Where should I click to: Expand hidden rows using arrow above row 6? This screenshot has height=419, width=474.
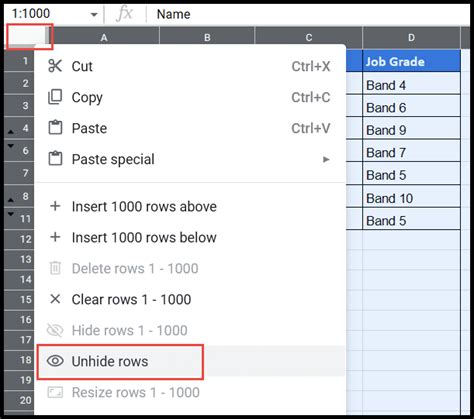point(11,146)
